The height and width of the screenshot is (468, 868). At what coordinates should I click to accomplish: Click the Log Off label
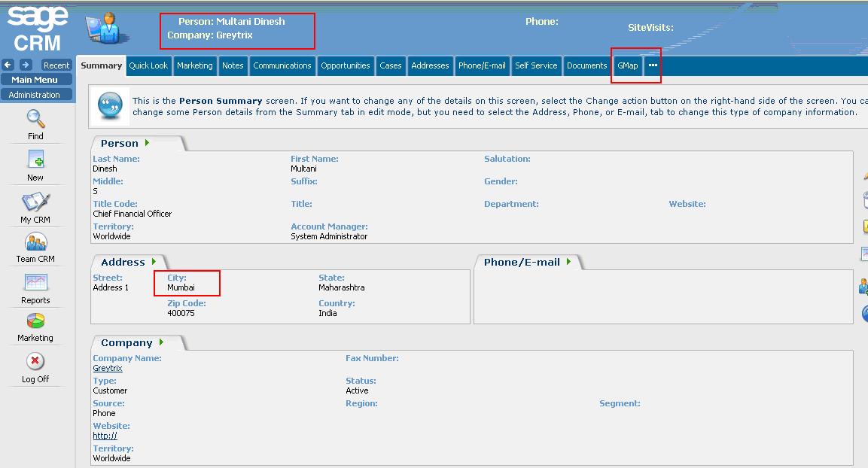[x=35, y=379]
